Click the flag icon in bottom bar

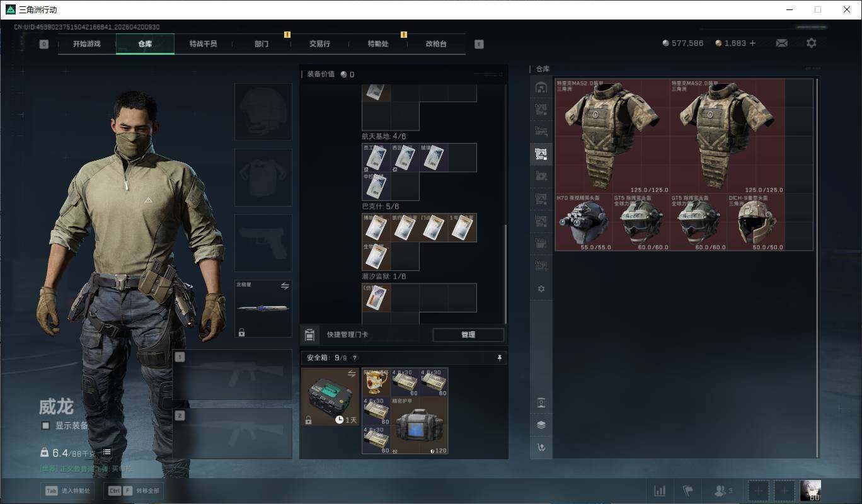tap(687, 490)
